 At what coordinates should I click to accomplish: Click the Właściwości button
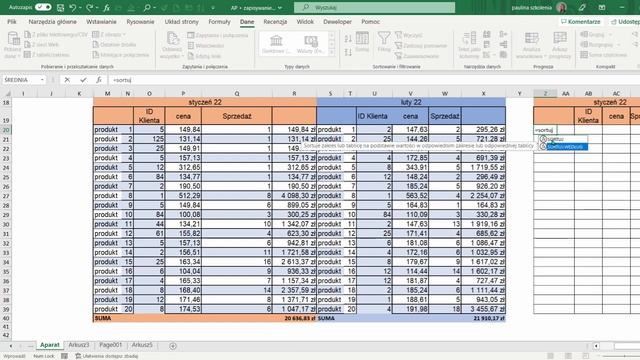(x=206, y=46)
